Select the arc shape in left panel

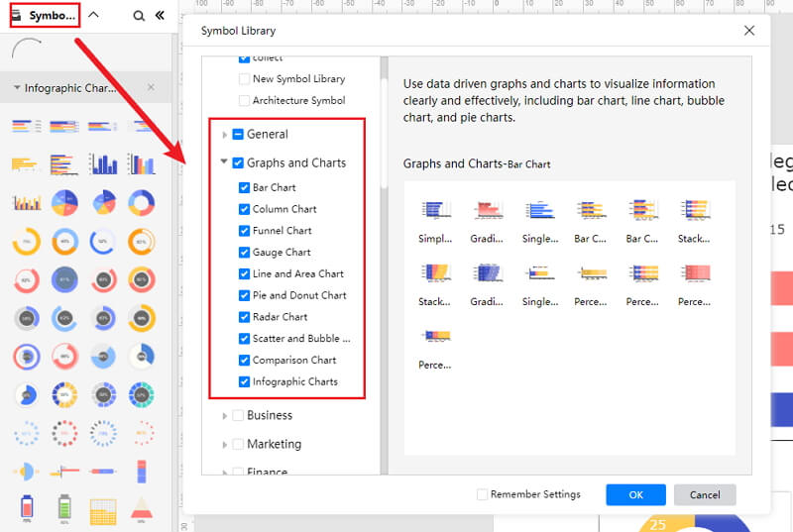point(27,49)
